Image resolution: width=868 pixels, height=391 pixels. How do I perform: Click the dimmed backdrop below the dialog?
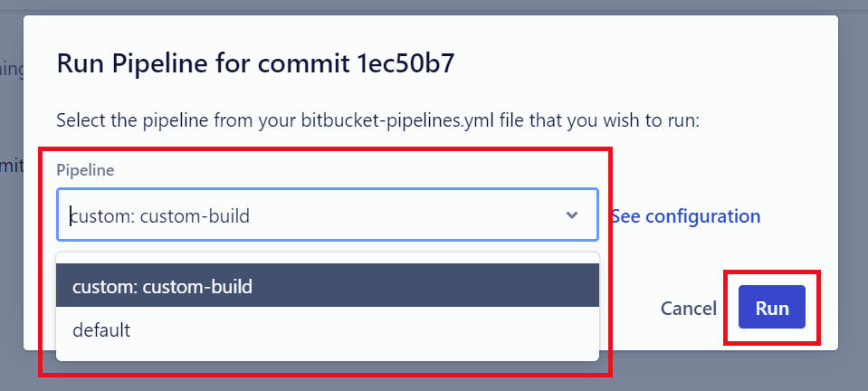click(724, 373)
